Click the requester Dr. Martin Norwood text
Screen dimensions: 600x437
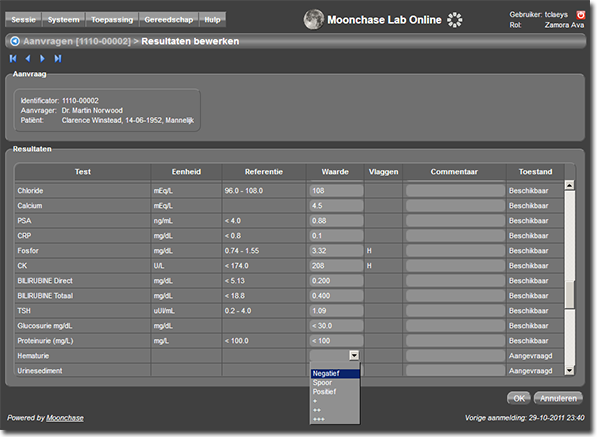click(92, 110)
